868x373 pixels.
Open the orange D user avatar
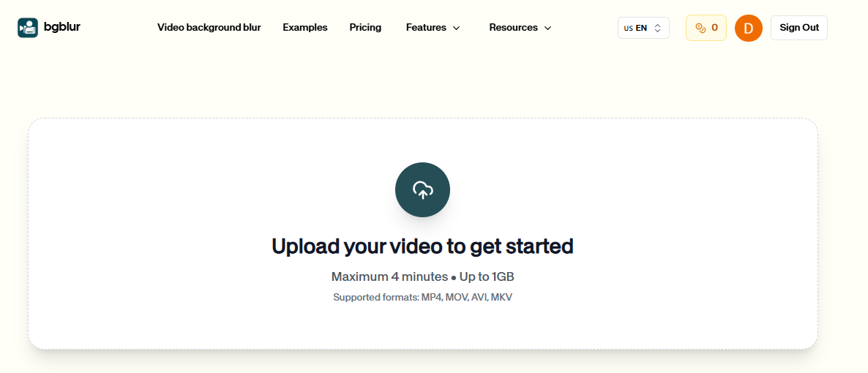(x=748, y=28)
